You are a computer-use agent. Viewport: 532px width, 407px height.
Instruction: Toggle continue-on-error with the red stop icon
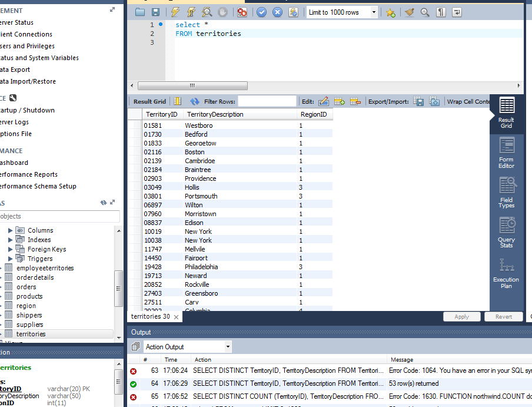[242, 12]
